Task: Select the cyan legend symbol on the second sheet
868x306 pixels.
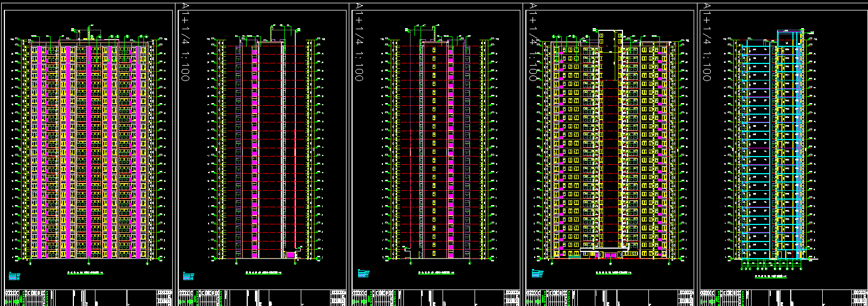Action: [188, 276]
